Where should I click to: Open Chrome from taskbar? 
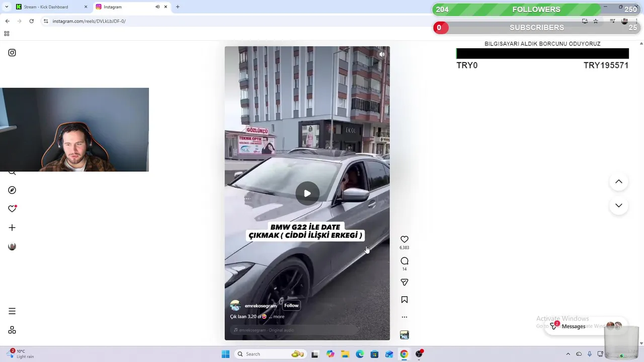coord(404,354)
